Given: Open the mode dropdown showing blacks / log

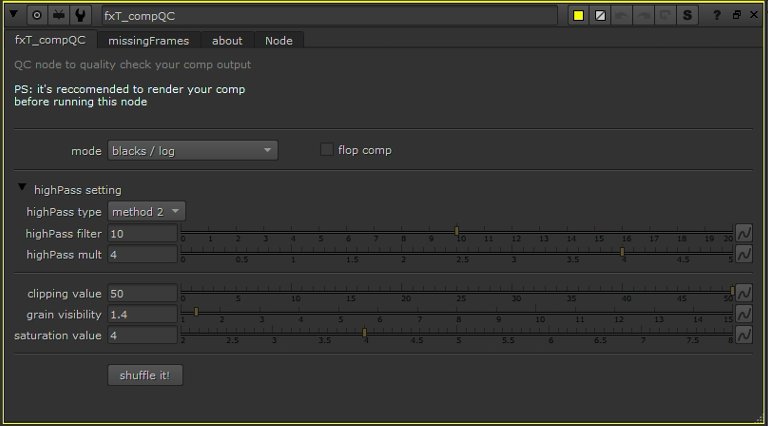Looking at the screenshot, I should point(192,151).
